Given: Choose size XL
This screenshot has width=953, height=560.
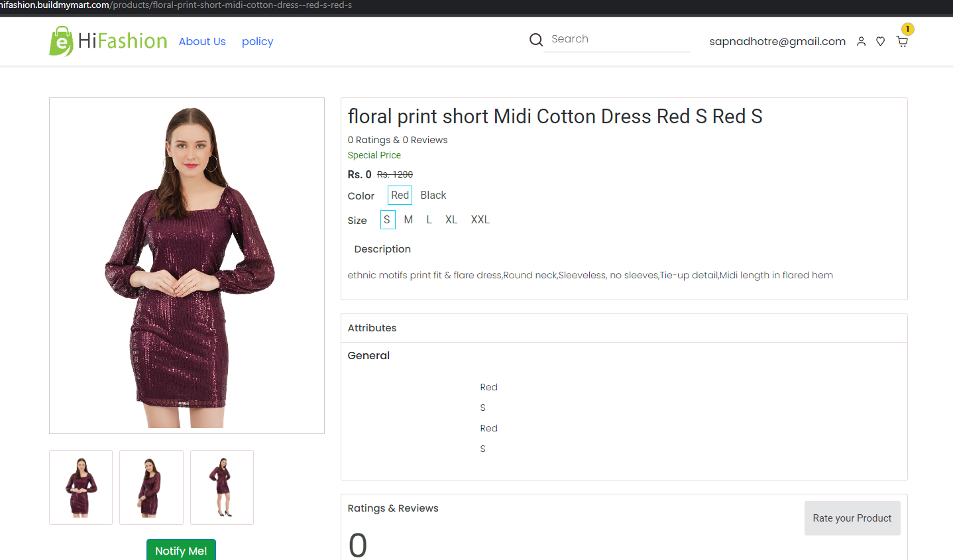Looking at the screenshot, I should point(451,219).
